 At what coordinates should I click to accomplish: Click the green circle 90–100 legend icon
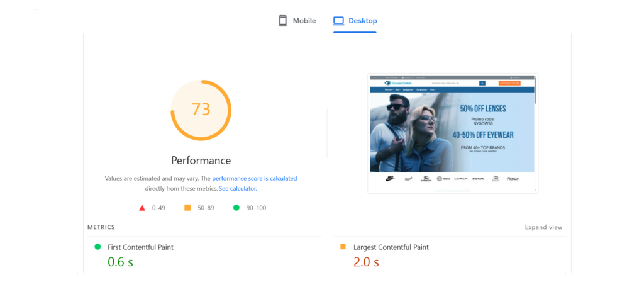click(x=236, y=208)
